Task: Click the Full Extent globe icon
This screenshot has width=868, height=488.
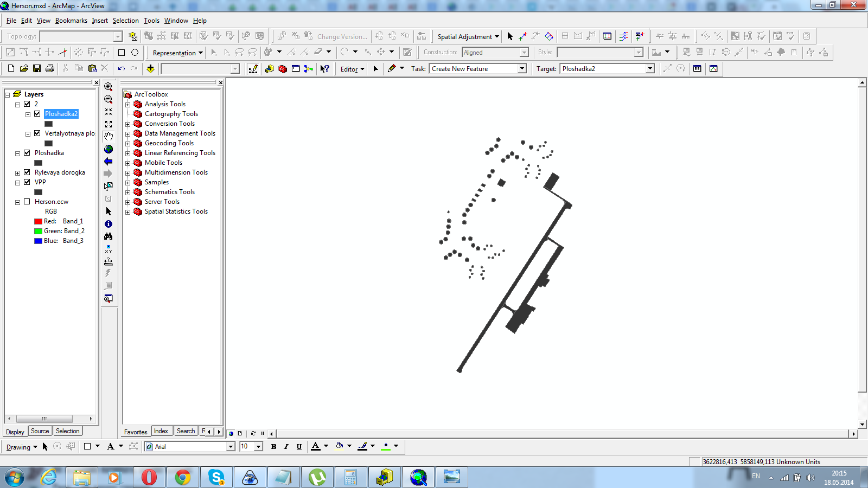Action: tap(108, 149)
